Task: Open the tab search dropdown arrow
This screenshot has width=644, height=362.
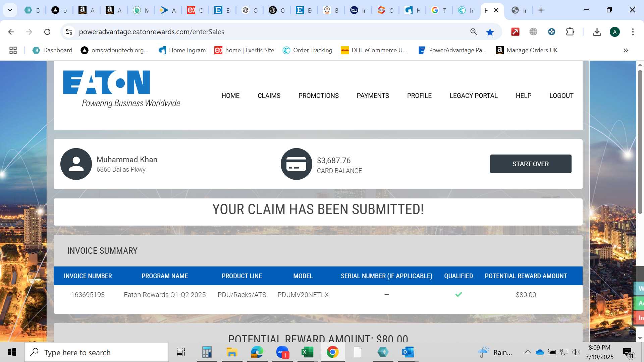Action: coord(10,10)
